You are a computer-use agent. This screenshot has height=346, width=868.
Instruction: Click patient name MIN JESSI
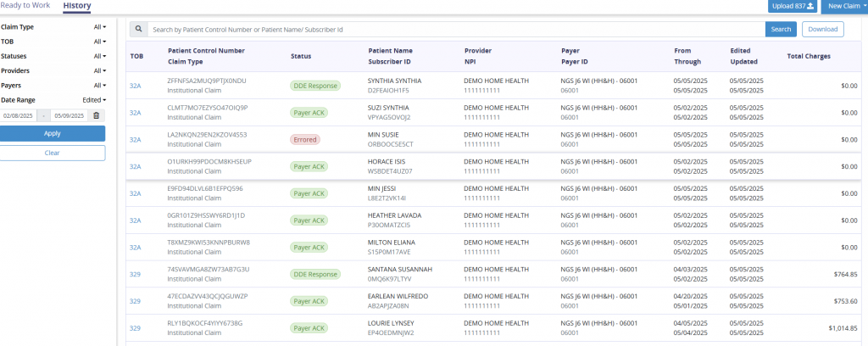(382, 188)
